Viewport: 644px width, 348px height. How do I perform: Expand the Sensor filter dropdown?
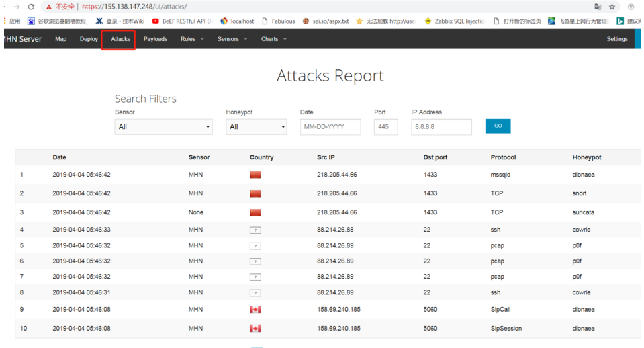pyautogui.click(x=164, y=127)
